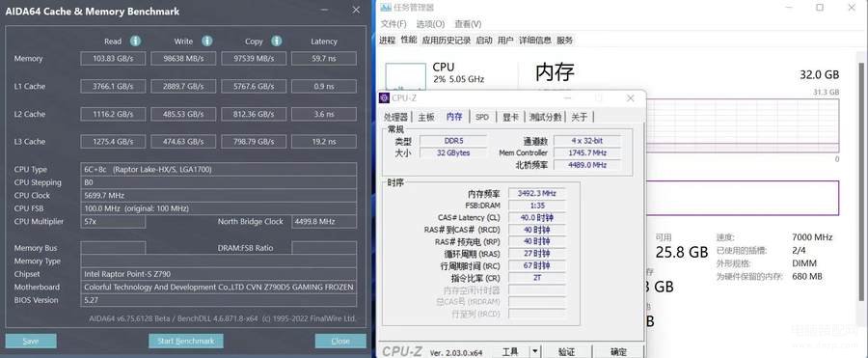Switch to 进程 tab in Task Manager
Viewport: 868px width, 358px height.
click(388, 40)
